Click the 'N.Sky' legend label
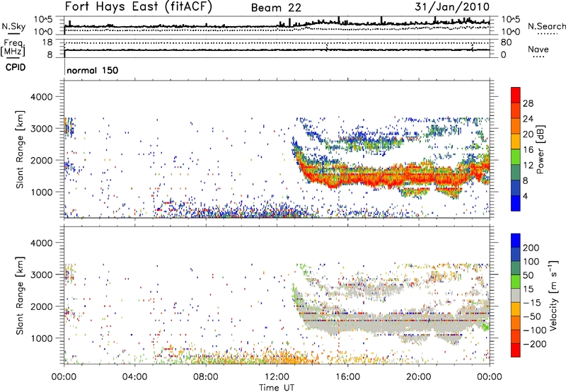Screen dimensions: 566x392 click(13, 26)
